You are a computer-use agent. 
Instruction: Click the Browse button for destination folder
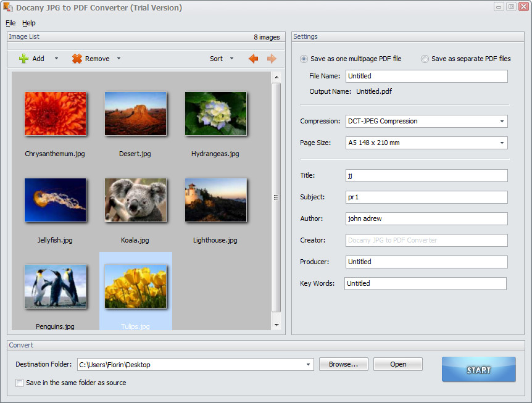point(343,364)
